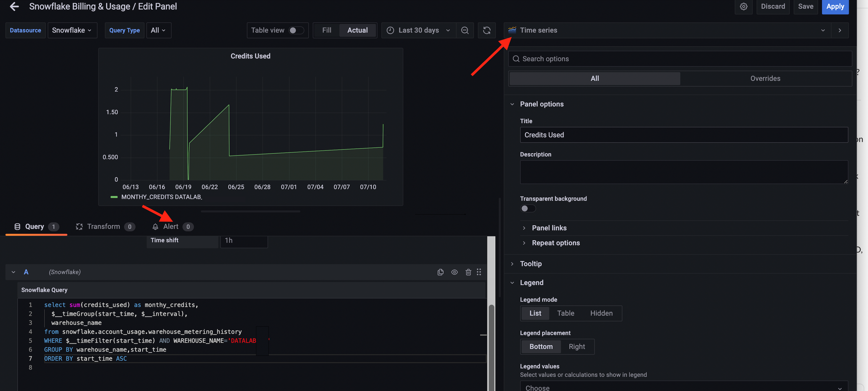Click the back arrow to exit panel edit
Image resolution: width=868 pixels, height=391 pixels.
coord(14,6)
